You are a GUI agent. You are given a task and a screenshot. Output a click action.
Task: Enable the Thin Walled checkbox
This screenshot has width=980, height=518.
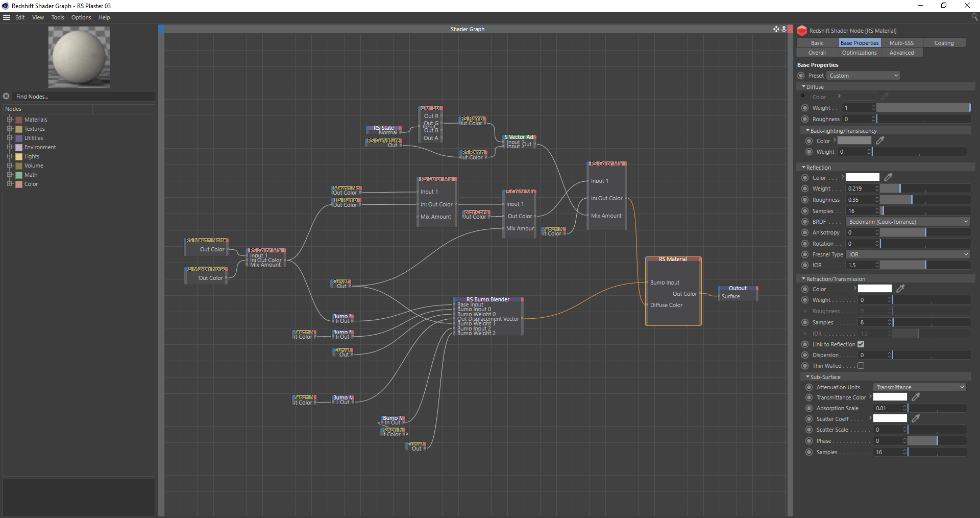(861, 366)
